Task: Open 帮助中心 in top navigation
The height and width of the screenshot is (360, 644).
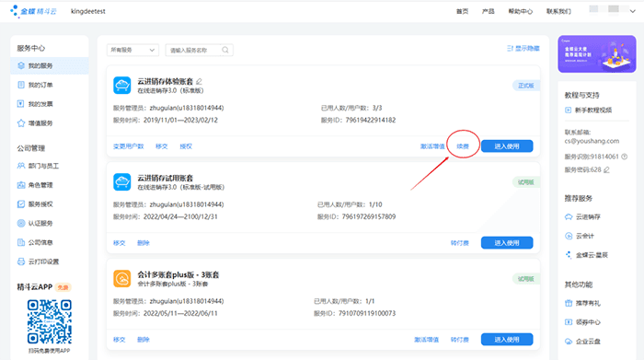Action: pos(521,11)
